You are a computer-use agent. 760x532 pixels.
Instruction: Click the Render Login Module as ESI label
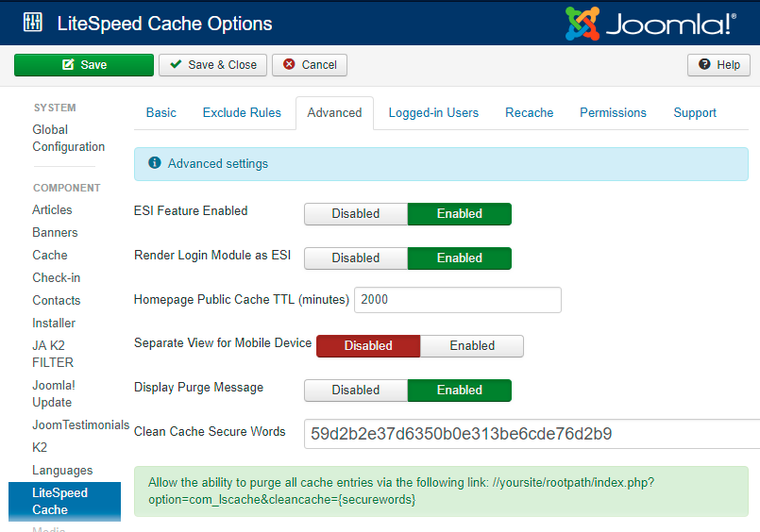point(212,255)
